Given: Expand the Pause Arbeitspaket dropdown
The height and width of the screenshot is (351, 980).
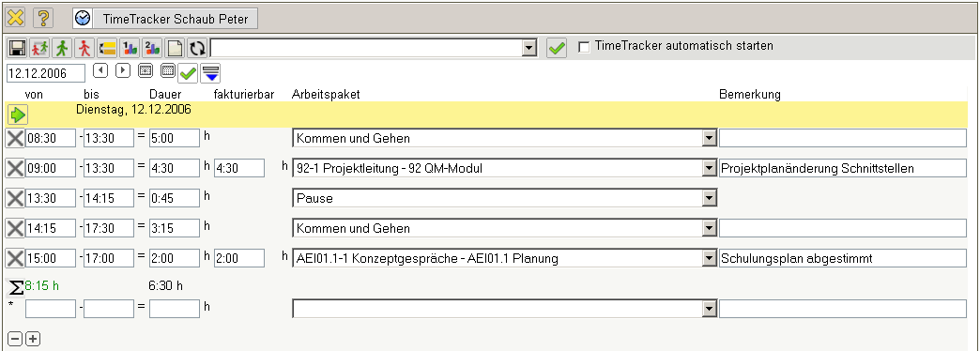Looking at the screenshot, I should (x=709, y=198).
